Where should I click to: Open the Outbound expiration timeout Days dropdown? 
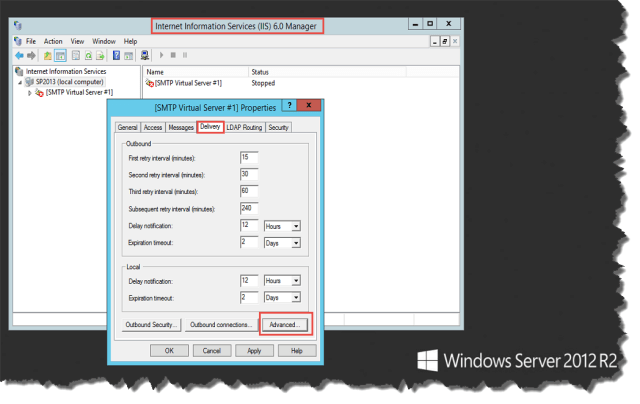[295, 242]
